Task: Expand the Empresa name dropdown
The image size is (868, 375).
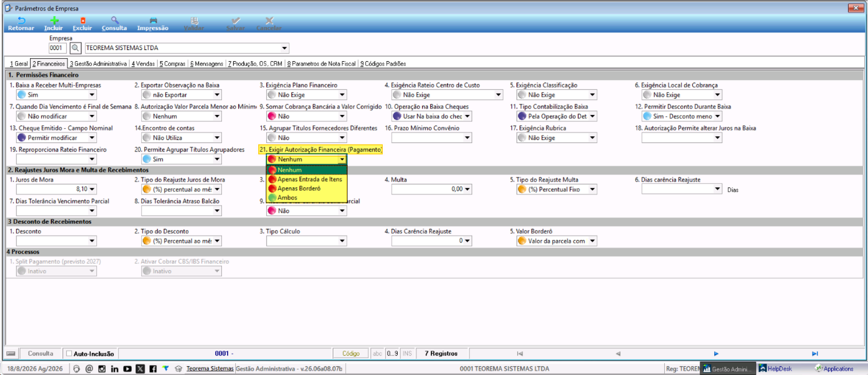Action: click(285, 48)
